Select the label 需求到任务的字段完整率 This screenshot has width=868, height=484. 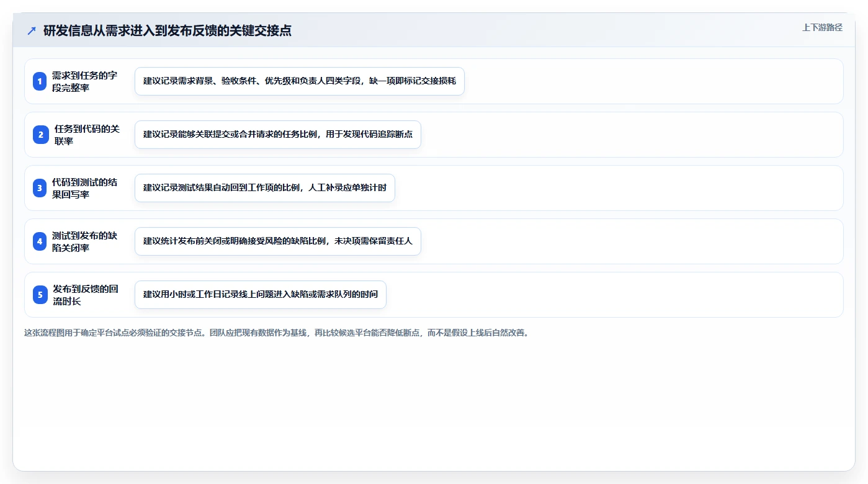pos(85,81)
